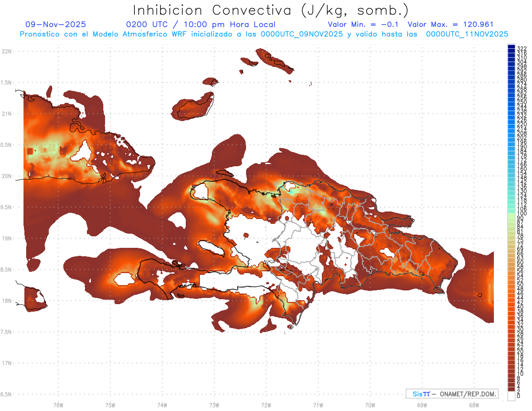Click the '69W' longitude label
This screenshot has width=532, height=411.
[422, 405]
